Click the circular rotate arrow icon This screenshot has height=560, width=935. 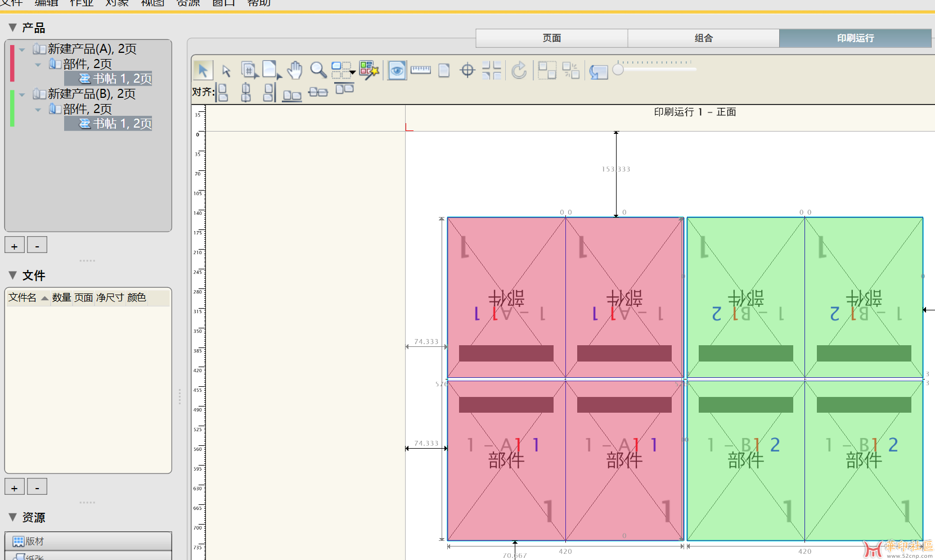(519, 70)
